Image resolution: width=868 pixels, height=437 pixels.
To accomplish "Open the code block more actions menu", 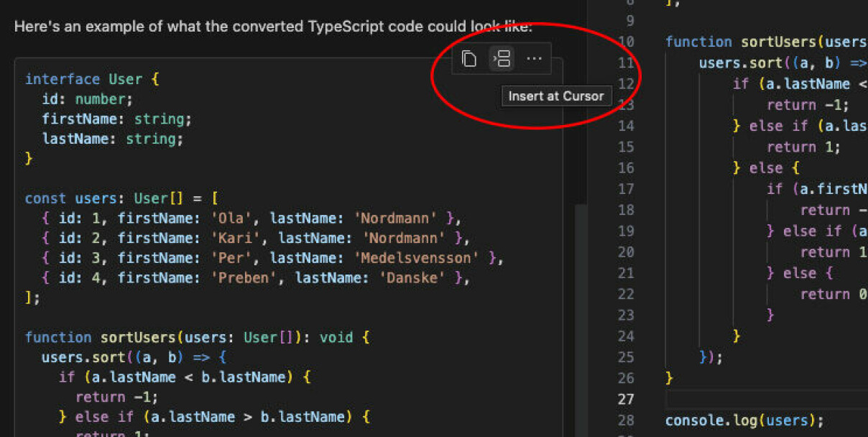I will coord(534,59).
